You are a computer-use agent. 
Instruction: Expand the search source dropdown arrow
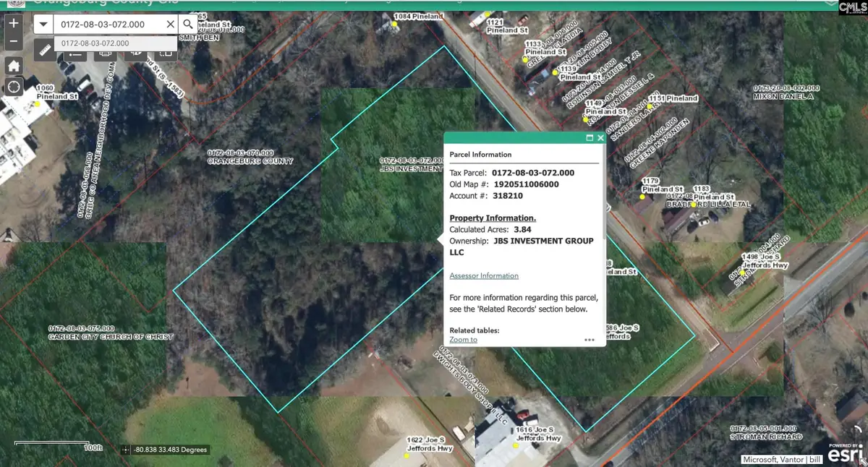pos(44,24)
